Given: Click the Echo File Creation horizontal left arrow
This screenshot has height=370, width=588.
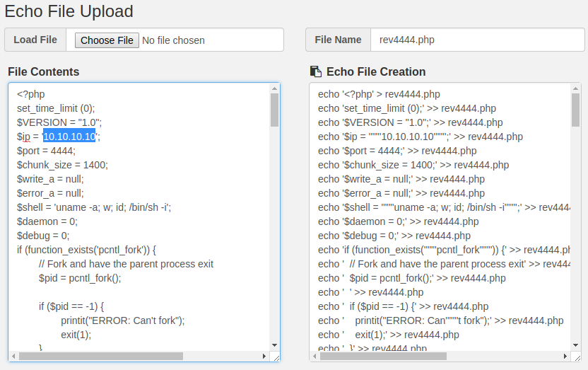Looking at the screenshot, I should 314,356.
